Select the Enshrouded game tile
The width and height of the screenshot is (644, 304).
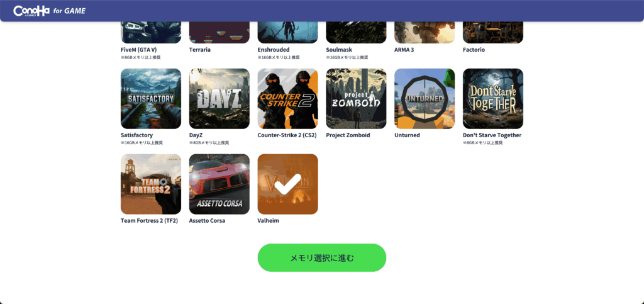tap(288, 32)
